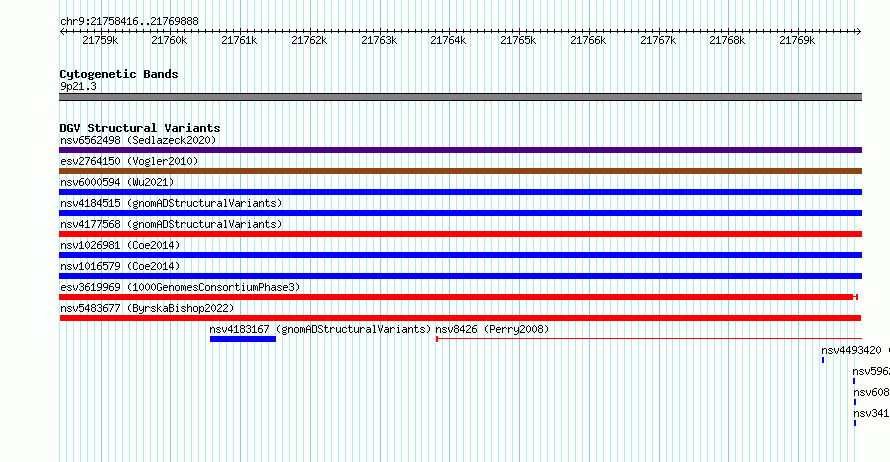Select the blue nsv6000594 variant bar
The image size is (890, 462).
click(x=460, y=192)
